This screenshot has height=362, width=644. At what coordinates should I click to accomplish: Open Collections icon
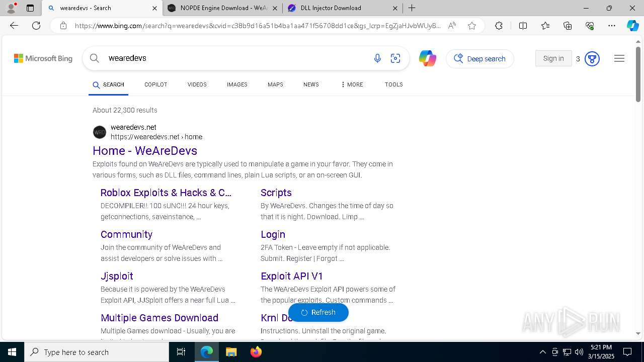pyautogui.click(x=568, y=26)
